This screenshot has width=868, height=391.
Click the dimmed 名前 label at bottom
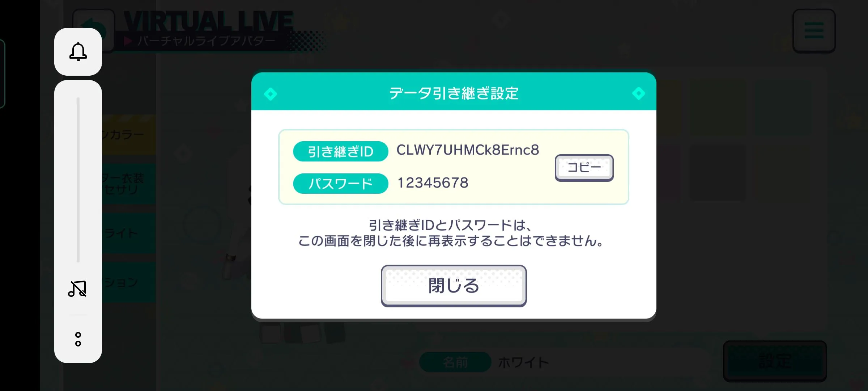[455, 362]
